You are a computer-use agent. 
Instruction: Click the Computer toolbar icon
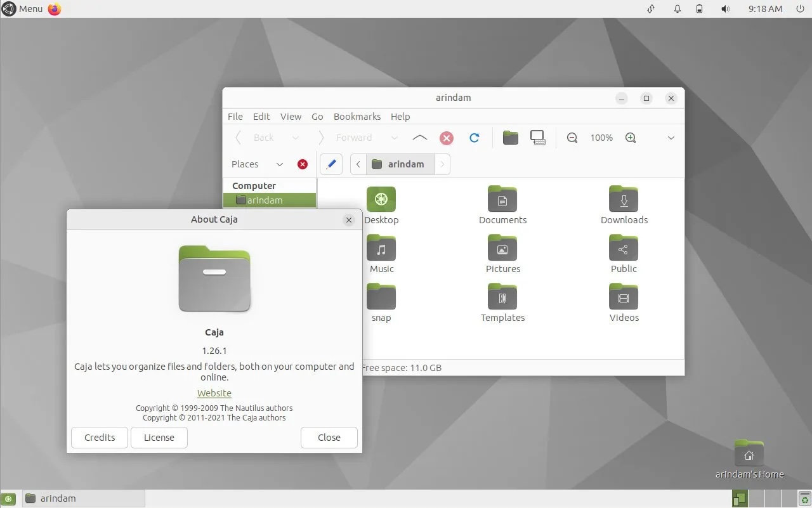[x=538, y=138]
